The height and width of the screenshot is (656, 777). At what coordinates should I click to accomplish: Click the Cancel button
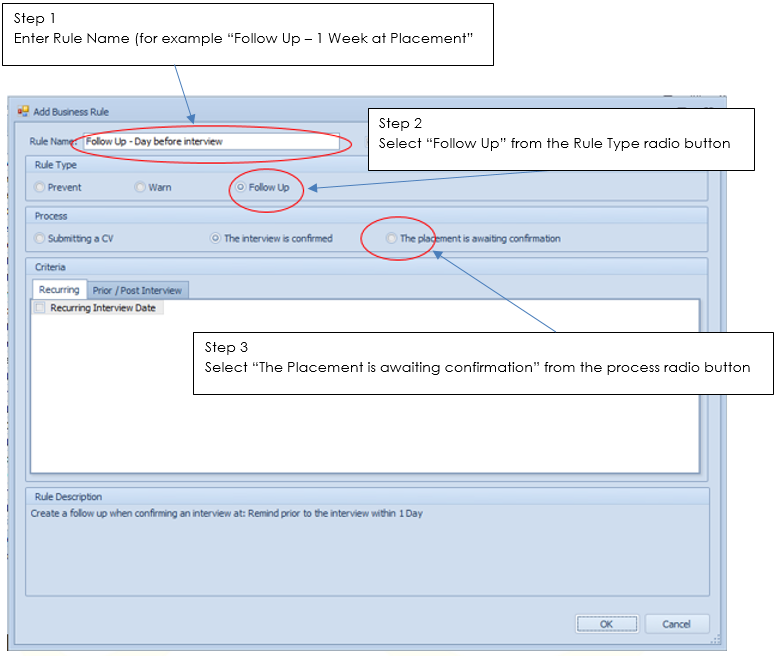(x=676, y=624)
